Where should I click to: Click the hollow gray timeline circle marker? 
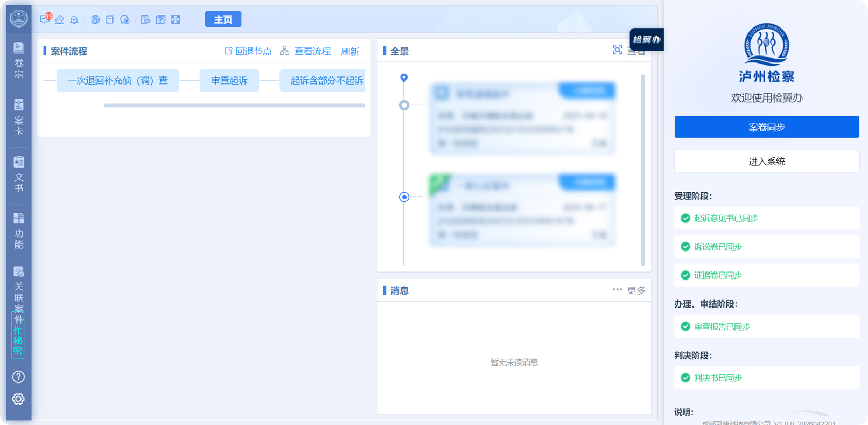tap(404, 106)
